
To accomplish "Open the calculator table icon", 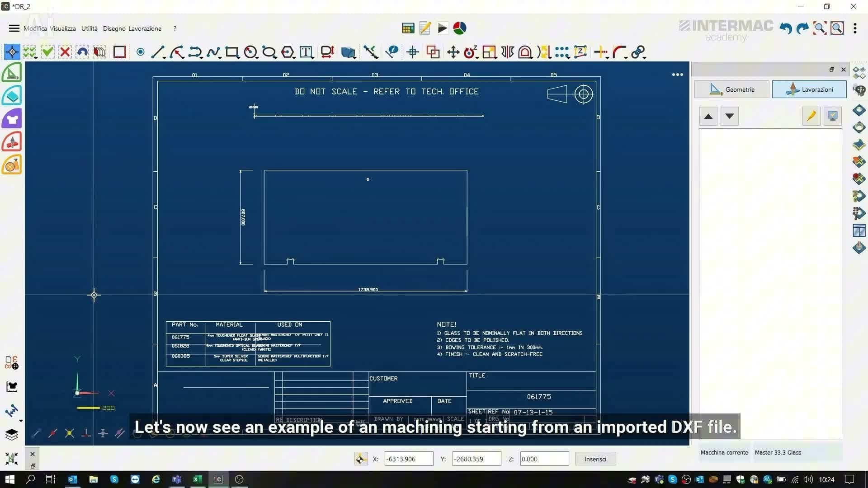I will pos(408,28).
